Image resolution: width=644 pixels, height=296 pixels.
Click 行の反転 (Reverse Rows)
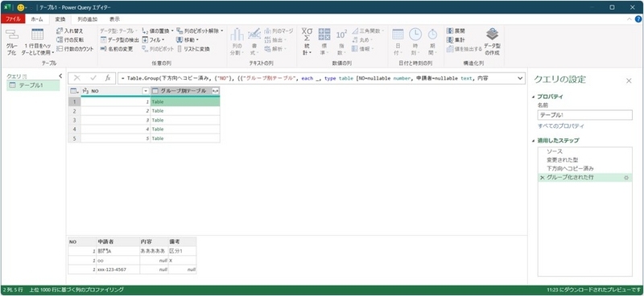click(x=70, y=40)
